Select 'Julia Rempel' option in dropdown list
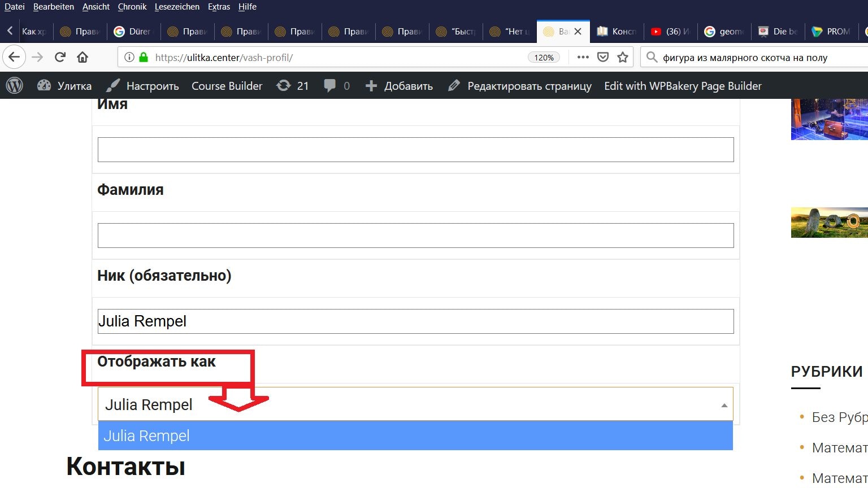This screenshot has height=488, width=868. pyautogui.click(x=415, y=436)
